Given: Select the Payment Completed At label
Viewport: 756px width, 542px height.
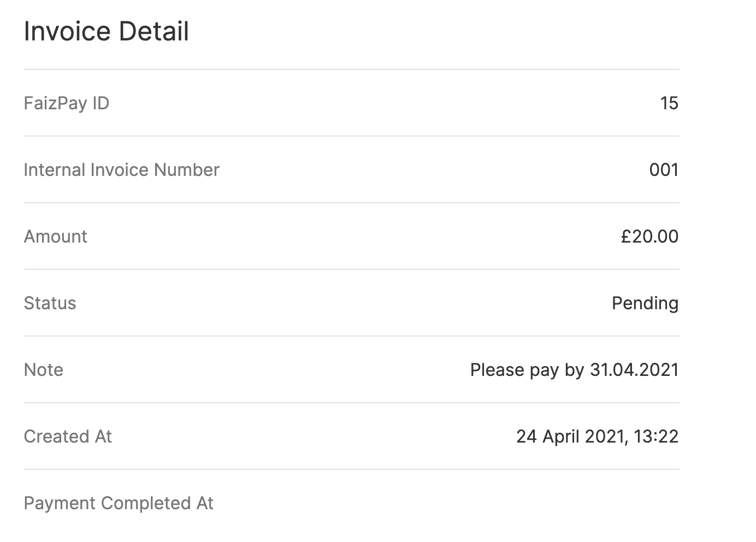Looking at the screenshot, I should [119, 503].
